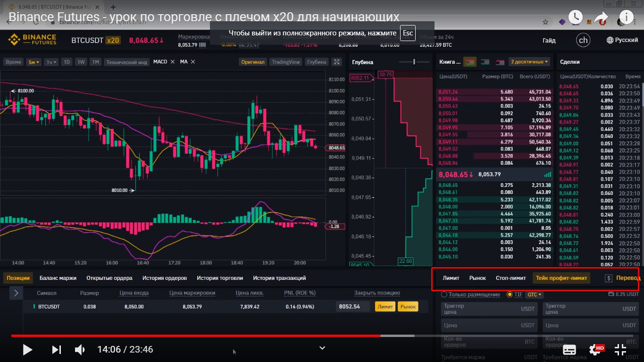Select the TIF radio button
Viewport: 644px width, 362px height.
[509, 295]
